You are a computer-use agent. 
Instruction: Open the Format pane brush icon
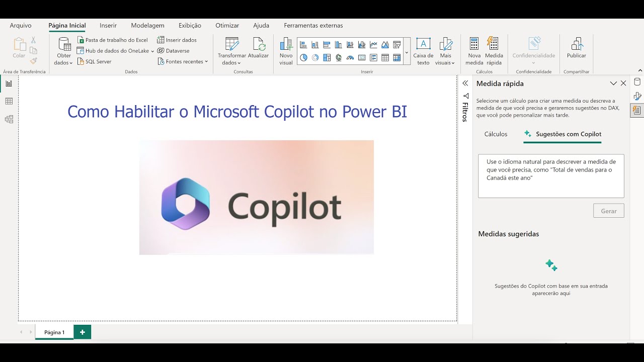637,97
